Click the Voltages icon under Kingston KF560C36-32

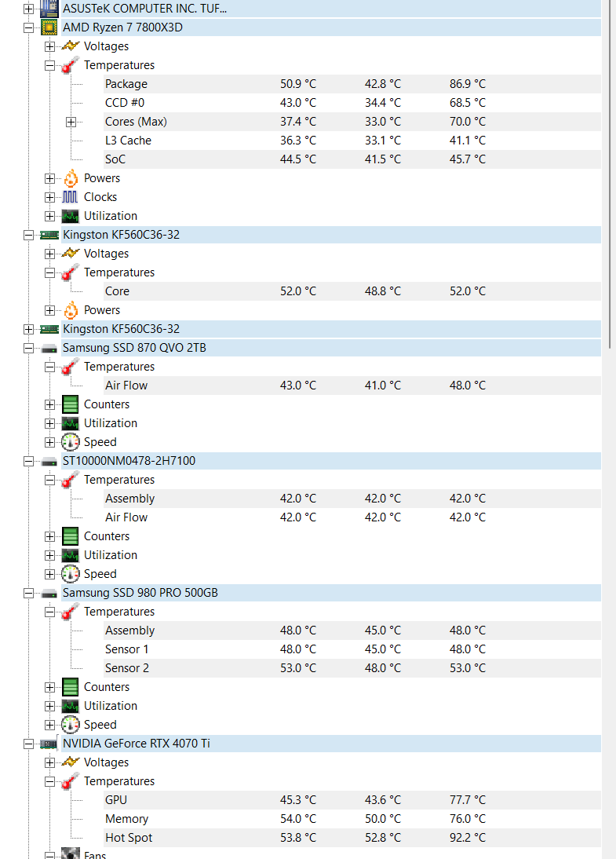[71, 253]
